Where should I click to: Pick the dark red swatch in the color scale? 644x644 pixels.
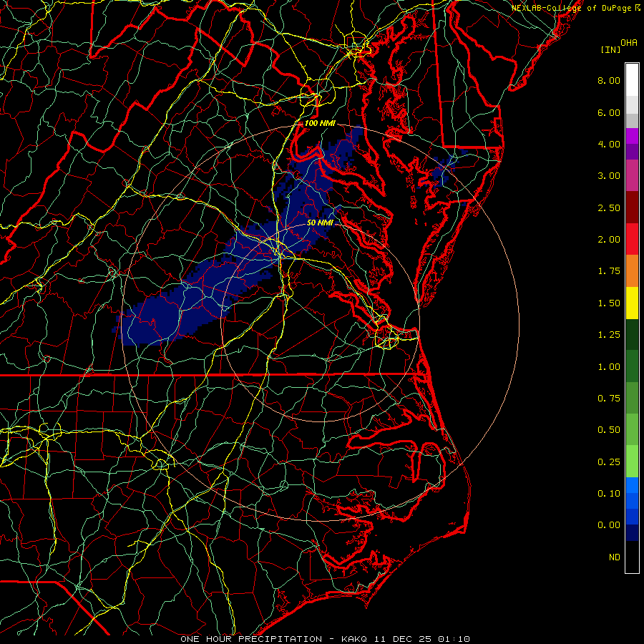pyautogui.click(x=632, y=208)
